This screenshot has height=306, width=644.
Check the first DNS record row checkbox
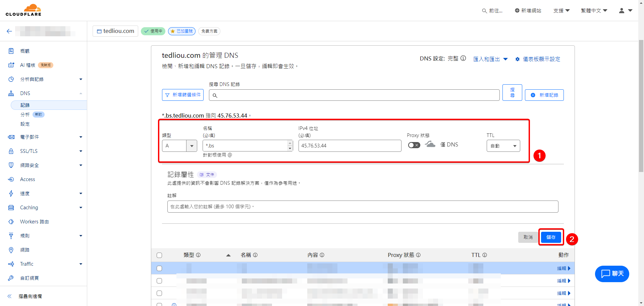point(159,268)
